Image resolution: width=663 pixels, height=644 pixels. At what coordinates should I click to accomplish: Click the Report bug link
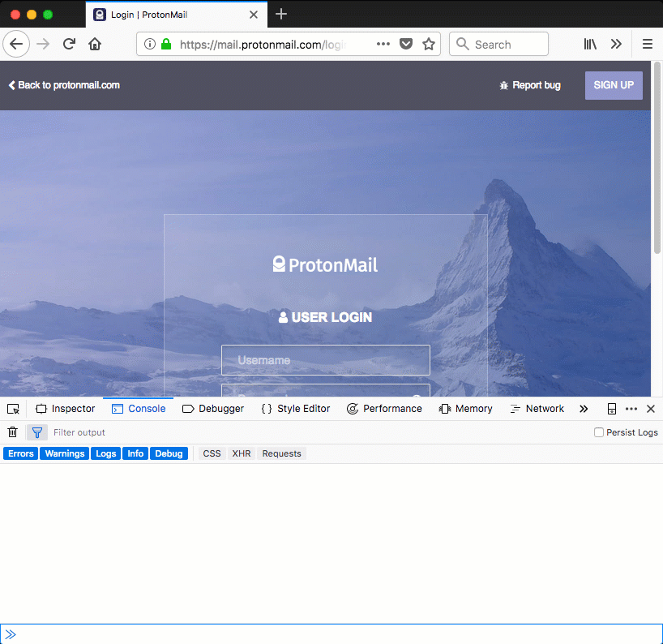click(530, 85)
